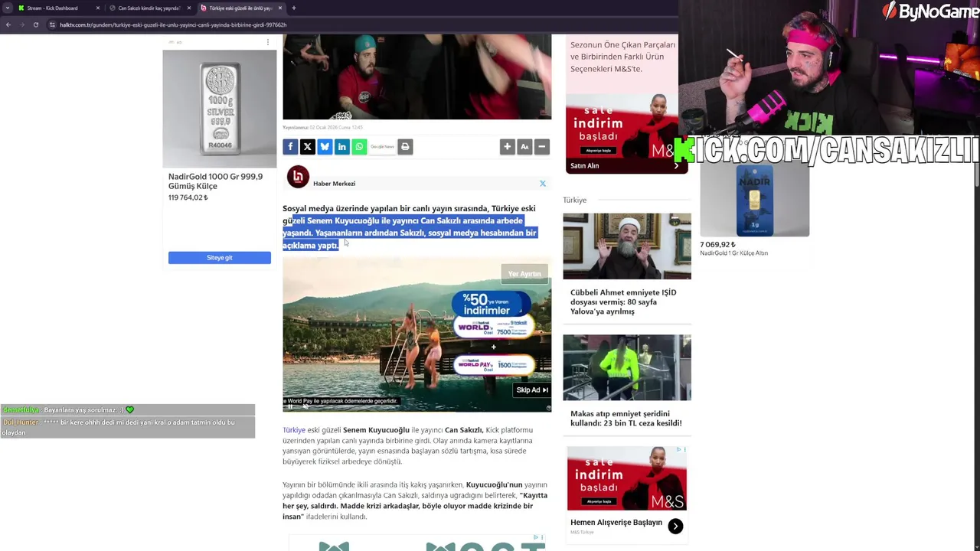Click Satın Alın on M&S banner
The image size is (980, 551).
coord(584,165)
